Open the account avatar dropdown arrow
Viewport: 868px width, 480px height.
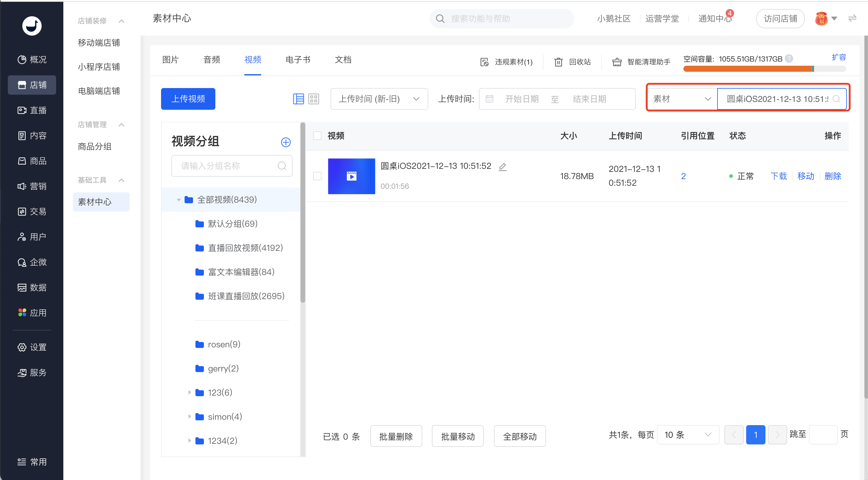coord(834,18)
